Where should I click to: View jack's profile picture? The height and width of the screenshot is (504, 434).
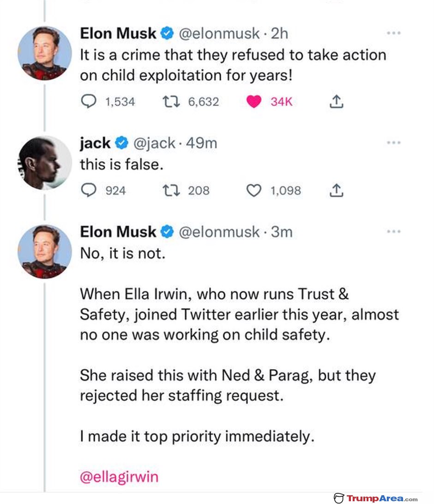pyautogui.click(x=44, y=163)
